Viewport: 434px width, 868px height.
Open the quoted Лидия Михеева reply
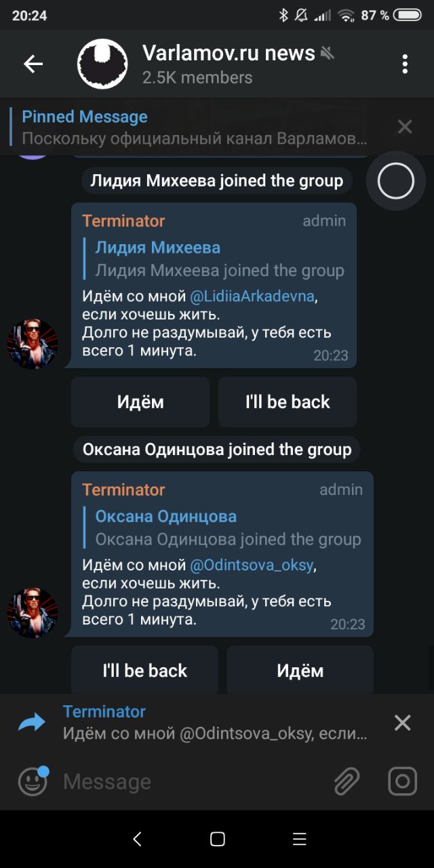(x=214, y=259)
